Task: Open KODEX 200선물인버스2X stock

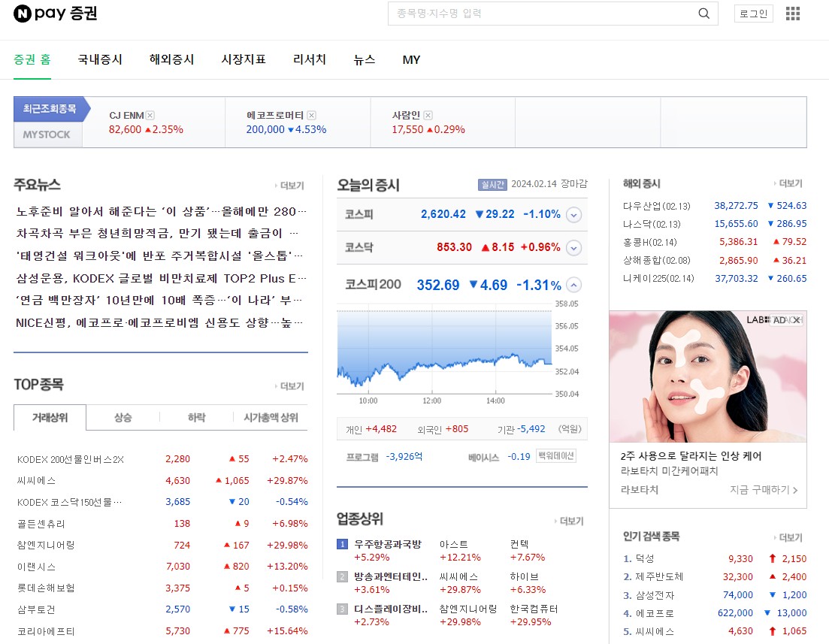Action: coord(71,459)
